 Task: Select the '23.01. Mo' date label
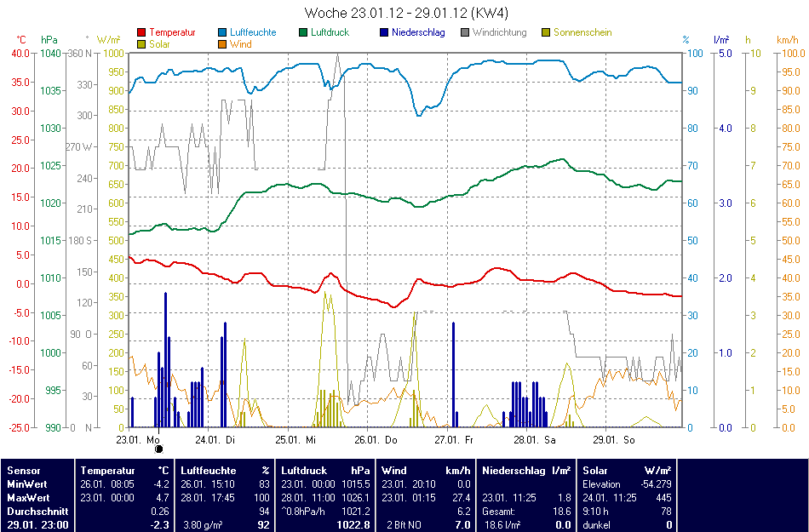point(137,440)
